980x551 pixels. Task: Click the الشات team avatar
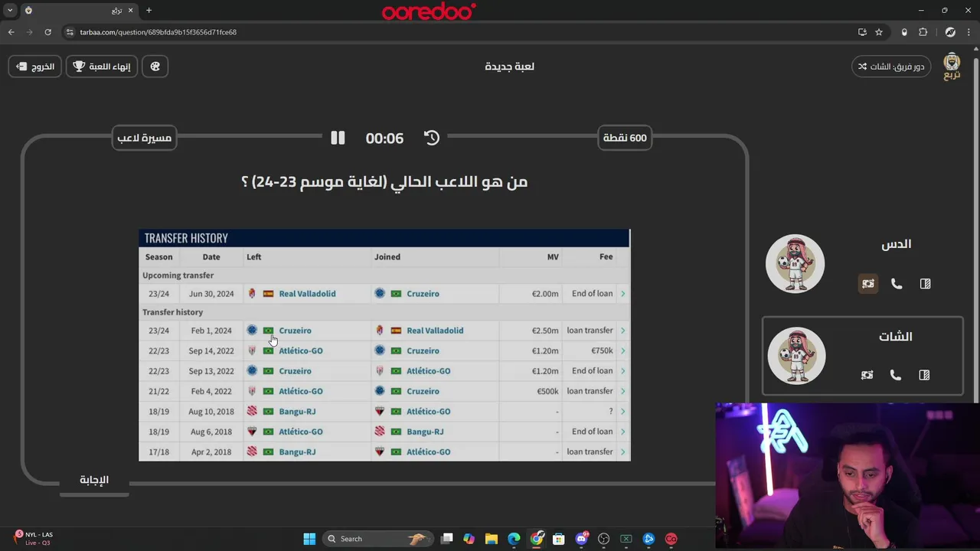(796, 356)
